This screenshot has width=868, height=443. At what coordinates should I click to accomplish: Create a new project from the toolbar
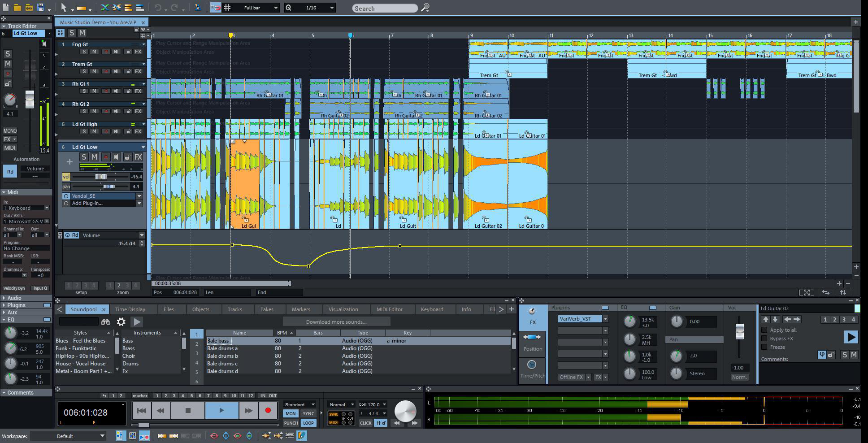coord(5,7)
